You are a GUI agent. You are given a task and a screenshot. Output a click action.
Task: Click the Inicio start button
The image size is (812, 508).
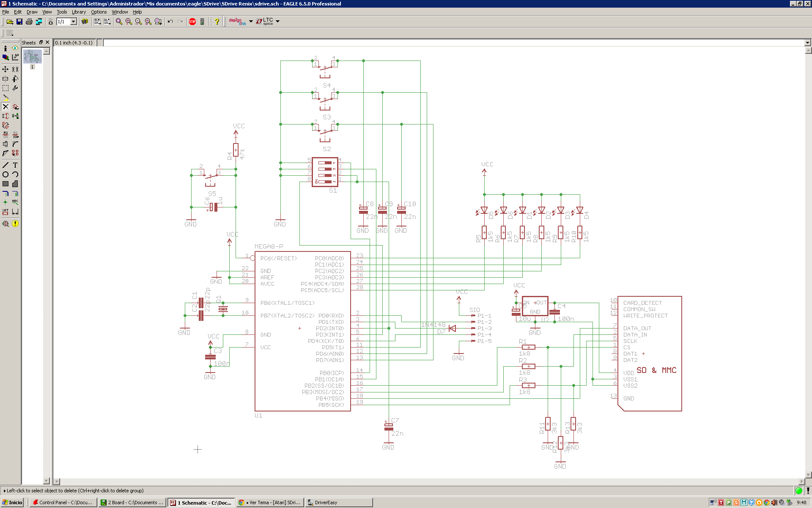(x=13, y=502)
